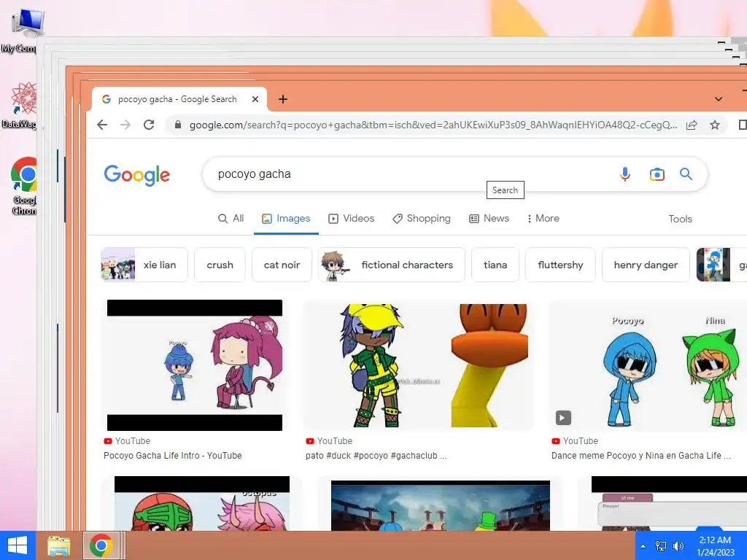Viewport: 747px width, 560px height.
Task: Search by image with the camera icon
Action: [x=657, y=174]
